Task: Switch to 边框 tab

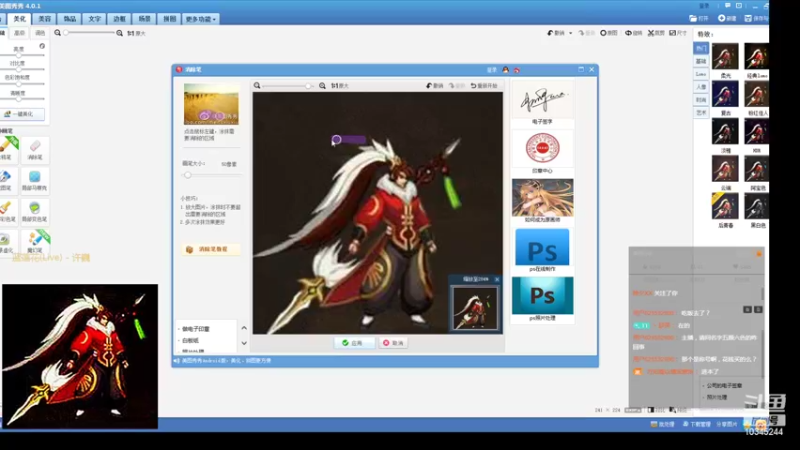Action: pos(119,19)
